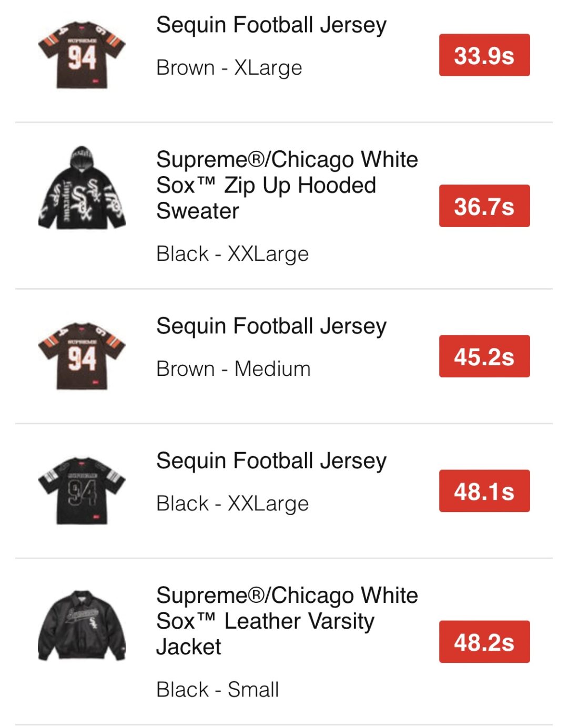Tap the 36.7s red badge
568x728 pixels.
[x=484, y=206]
